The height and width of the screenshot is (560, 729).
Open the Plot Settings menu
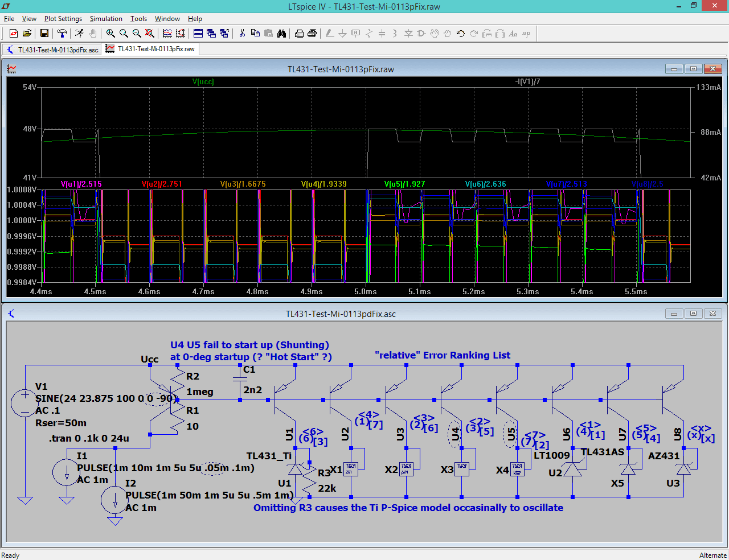tap(63, 19)
